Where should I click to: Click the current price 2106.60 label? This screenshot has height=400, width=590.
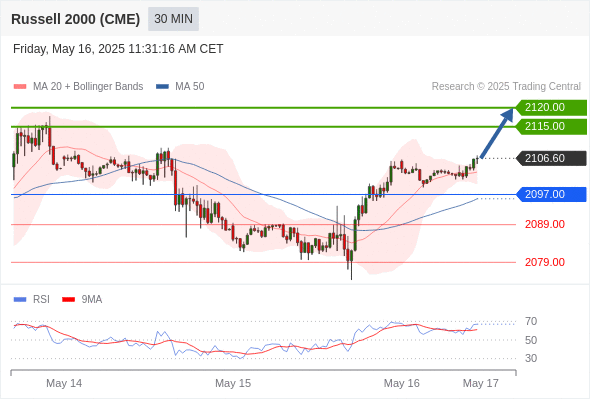coord(551,158)
